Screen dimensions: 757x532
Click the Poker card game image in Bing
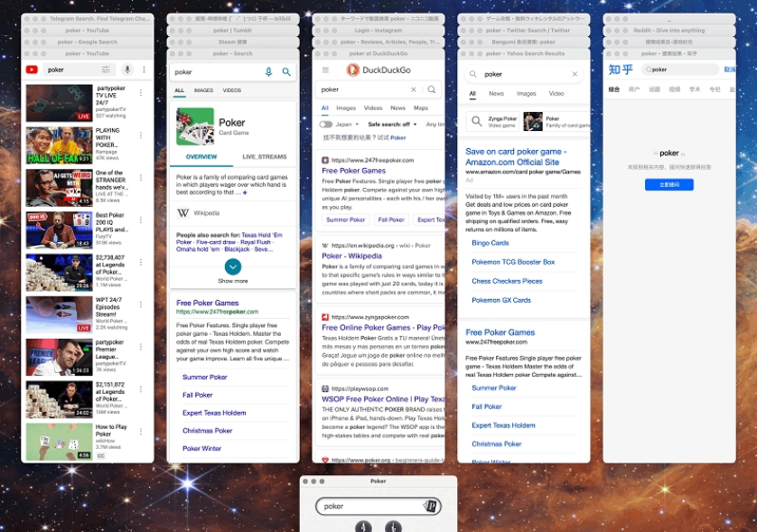pos(195,126)
